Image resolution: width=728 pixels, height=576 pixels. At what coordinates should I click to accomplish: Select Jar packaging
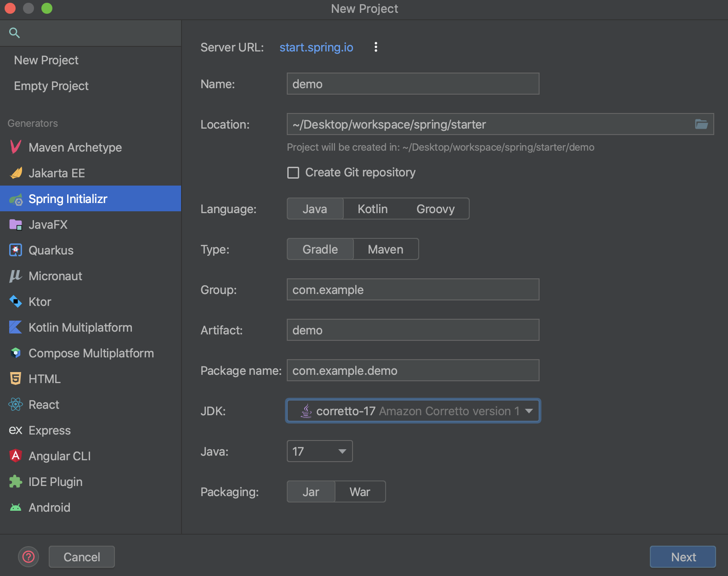click(x=311, y=492)
